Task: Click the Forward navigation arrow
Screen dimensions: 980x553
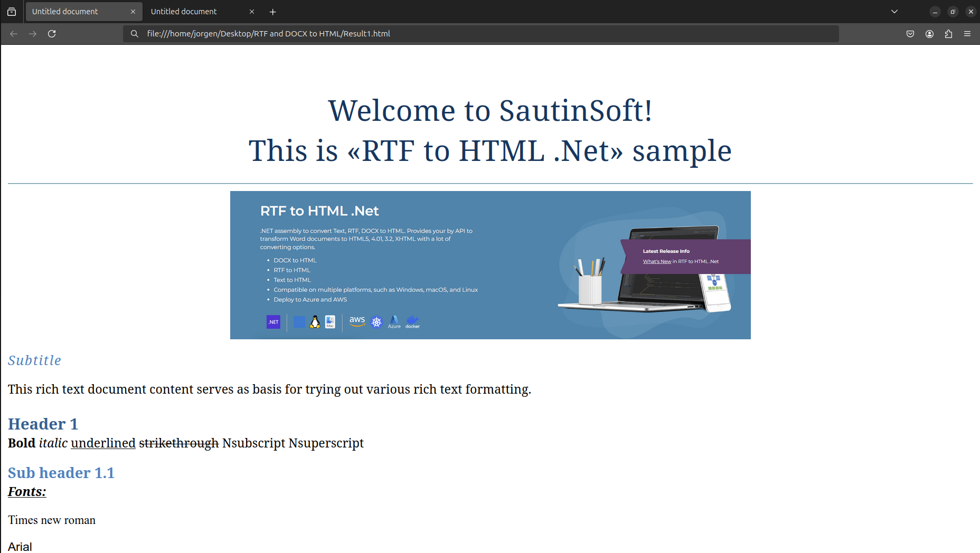Action: pyautogui.click(x=33, y=34)
